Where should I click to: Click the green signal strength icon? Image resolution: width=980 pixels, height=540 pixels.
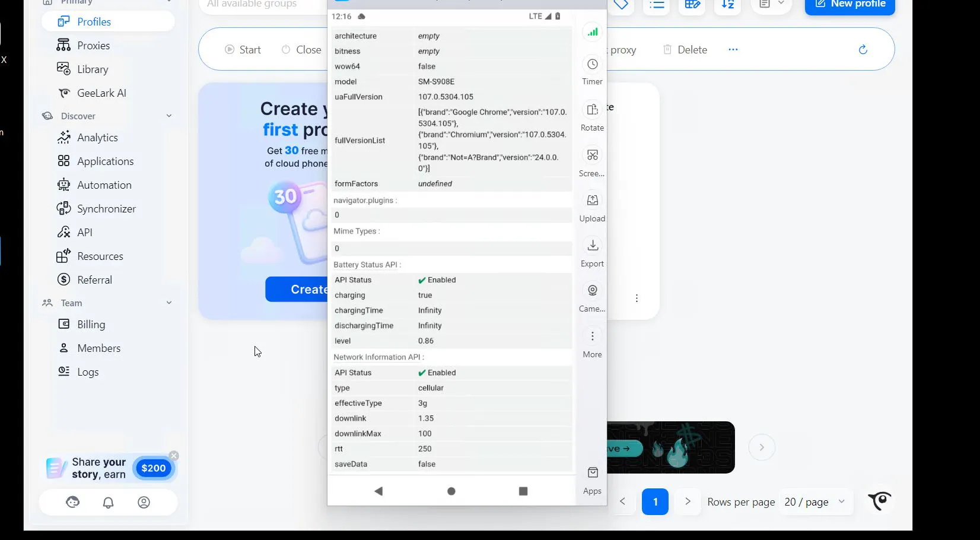click(593, 32)
